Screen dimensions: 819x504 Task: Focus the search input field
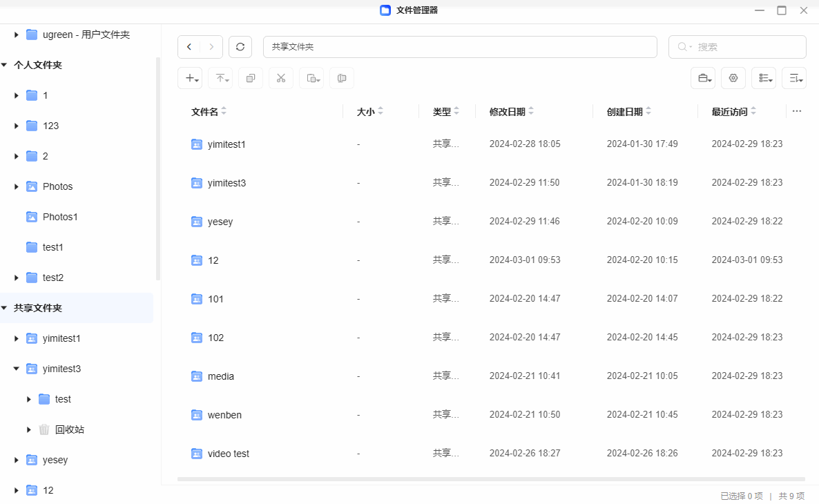(738, 47)
